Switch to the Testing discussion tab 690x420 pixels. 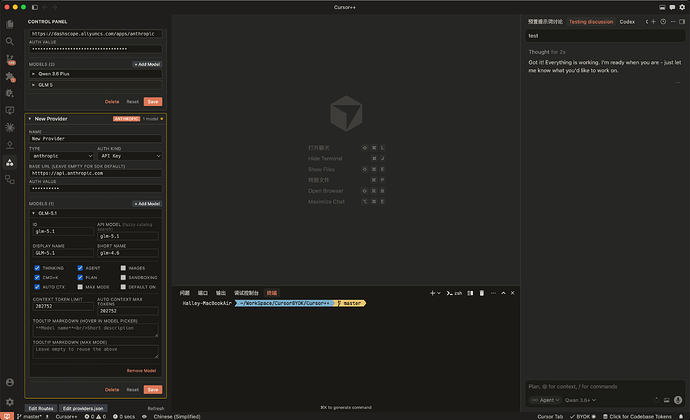pos(591,22)
